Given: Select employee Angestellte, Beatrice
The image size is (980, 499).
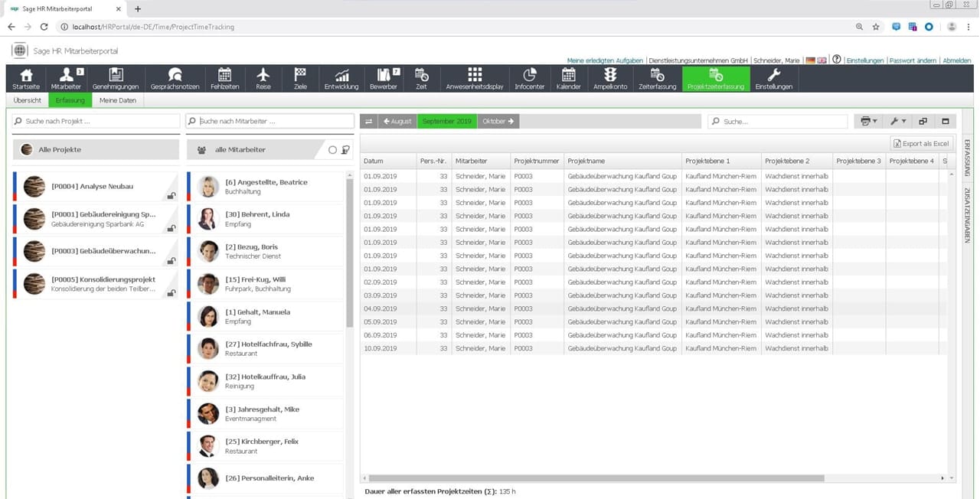Looking at the screenshot, I should [x=265, y=187].
